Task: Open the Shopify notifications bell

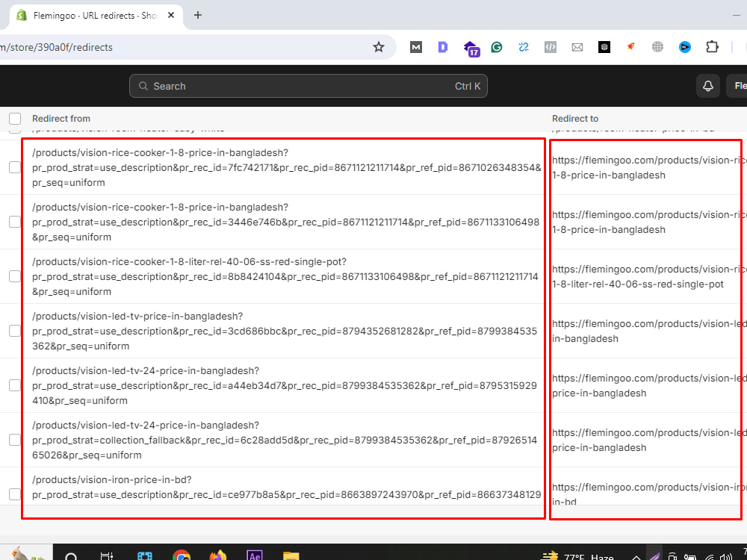Action: (x=708, y=86)
